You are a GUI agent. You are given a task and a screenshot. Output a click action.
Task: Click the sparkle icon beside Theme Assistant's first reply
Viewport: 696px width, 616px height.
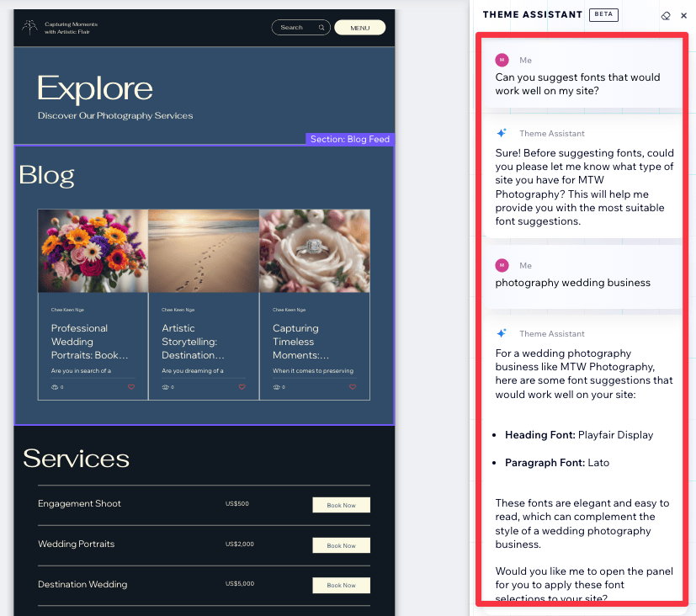click(x=502, y=132)
